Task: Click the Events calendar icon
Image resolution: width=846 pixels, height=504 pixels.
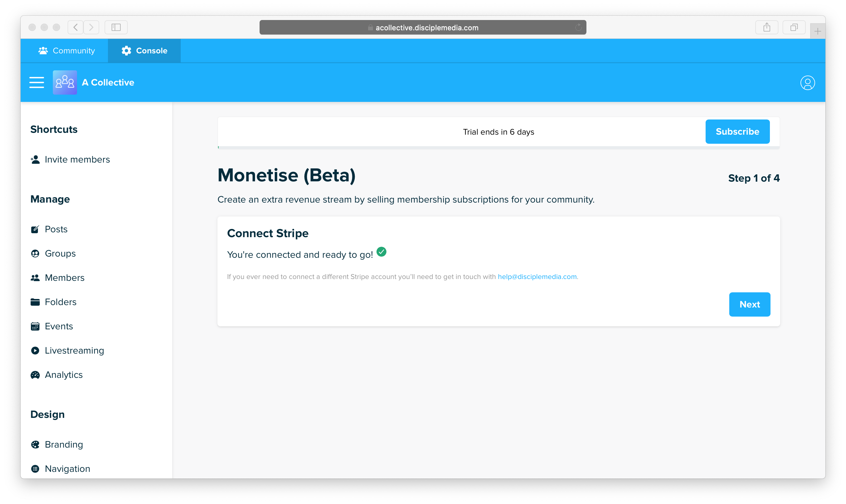Action: [x=35, y=326]
